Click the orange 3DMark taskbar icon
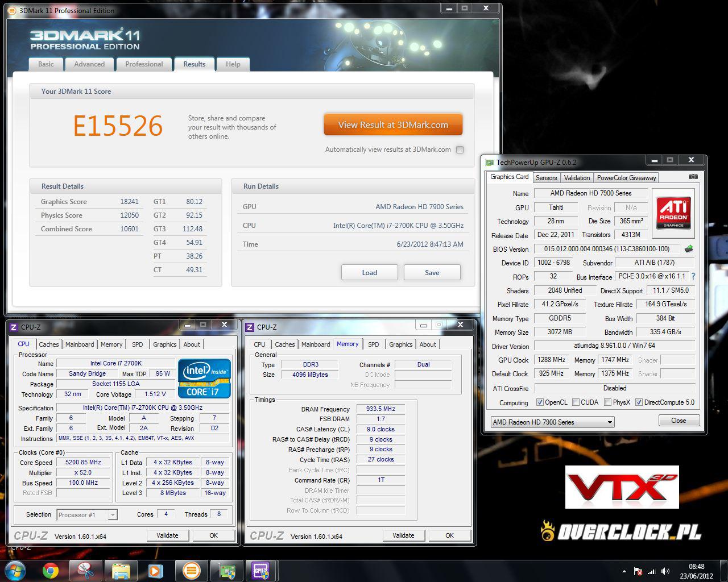Image resolution: width=728 pixels, height=582 pixels. (x=191, y=571)
